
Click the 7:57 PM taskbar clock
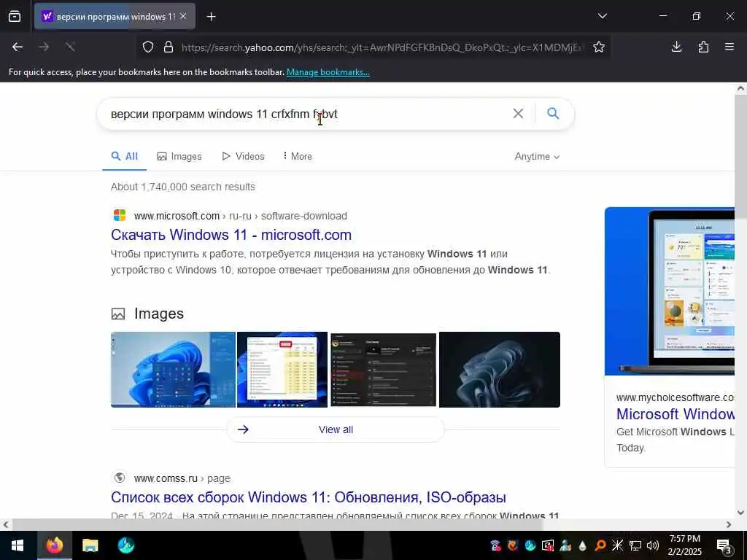pyautogui.click(x=684, y=545)
